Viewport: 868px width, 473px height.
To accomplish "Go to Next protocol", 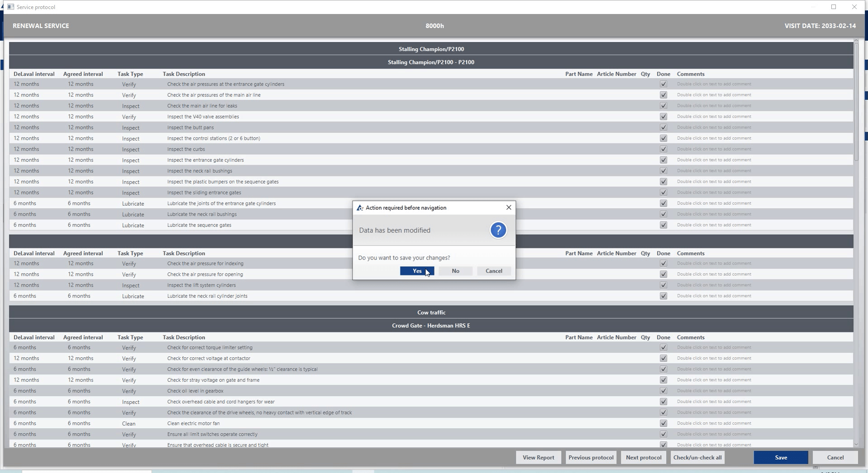I will point(643,457).
